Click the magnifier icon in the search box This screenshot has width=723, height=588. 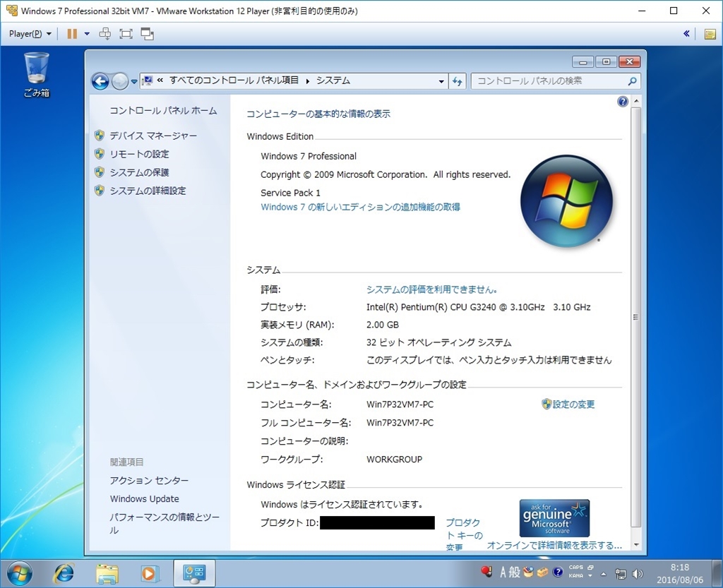click(x=632, y=81)
